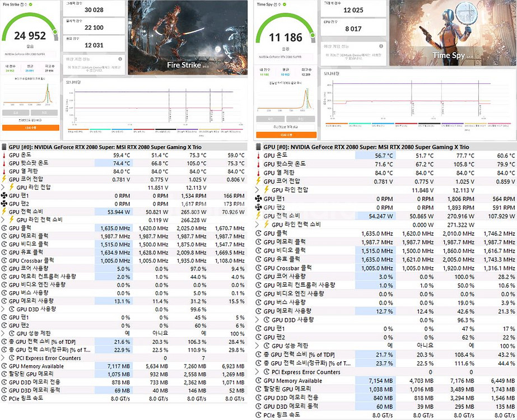The height and width of the screenshot is (420, 517).
Task: Click thermometer icon of GPU 온도 in Time Spy list
Action: pos(259,156)
